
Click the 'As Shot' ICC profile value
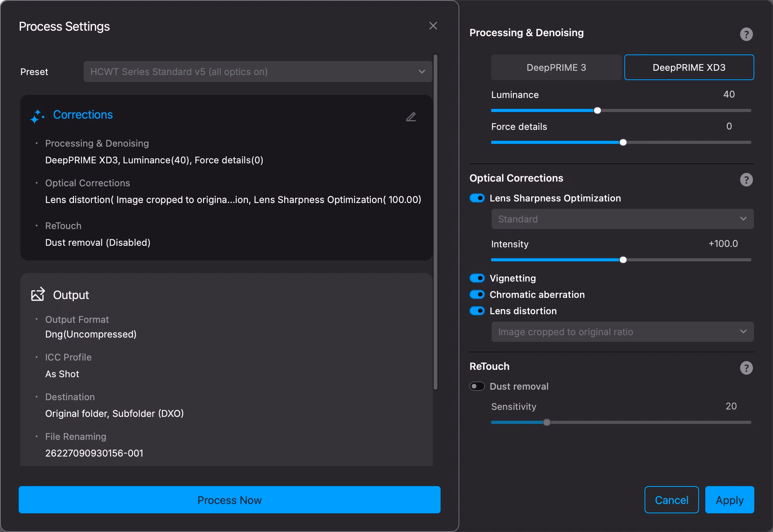(x=62, y=374)
